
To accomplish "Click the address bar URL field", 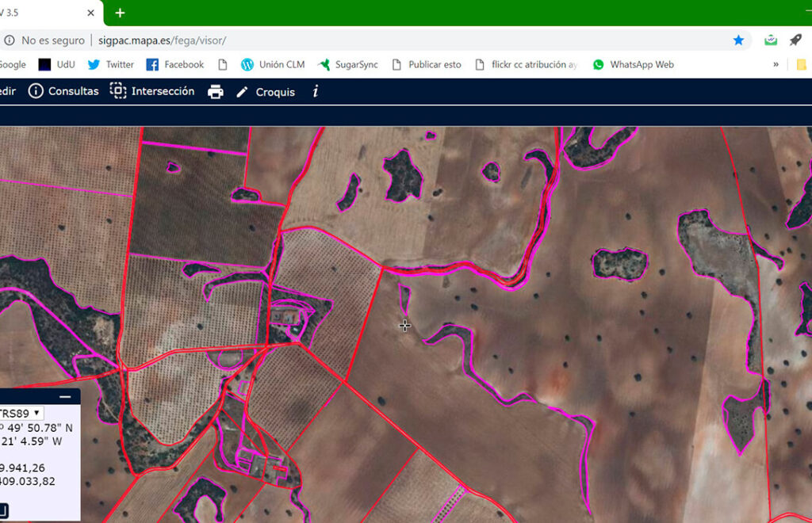I will [x=396, y=40].
